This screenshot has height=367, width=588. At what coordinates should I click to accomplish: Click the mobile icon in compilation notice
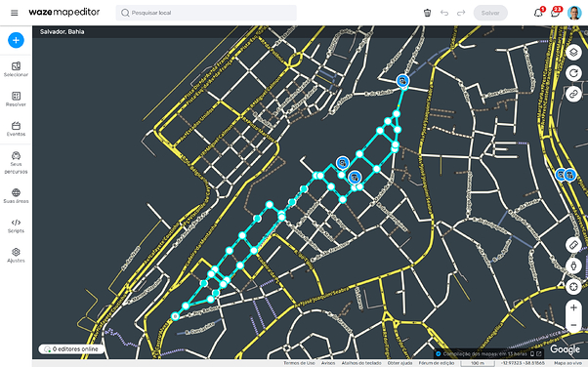pos(532,353)
